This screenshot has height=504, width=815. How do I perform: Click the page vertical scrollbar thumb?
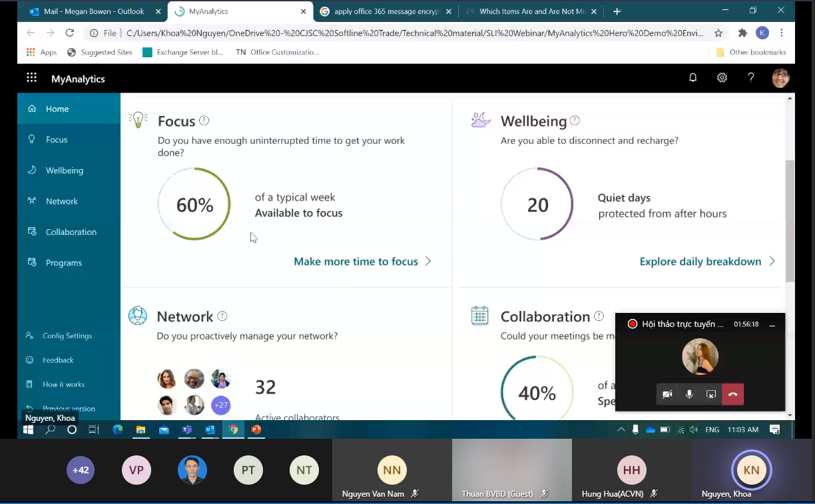(790, 221)
